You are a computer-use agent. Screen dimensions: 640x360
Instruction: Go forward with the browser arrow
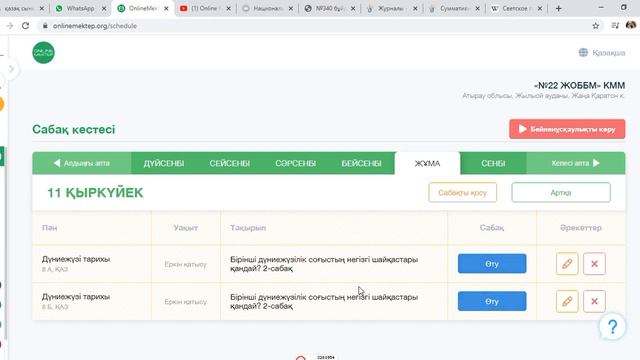(9, 26)
